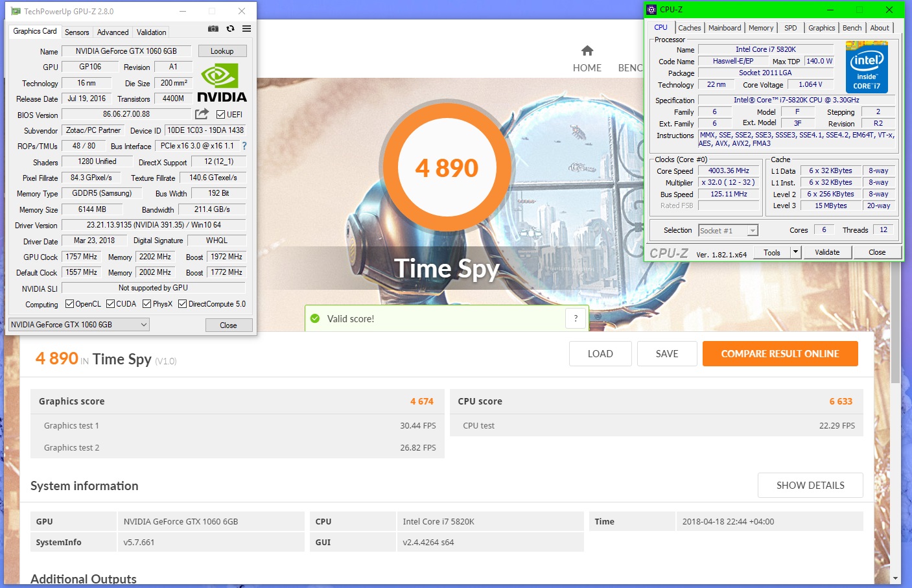Viewport: 912px width, 588px height.
Task: Click the 3DMark HOME house icon
Action: pos(587,51)
